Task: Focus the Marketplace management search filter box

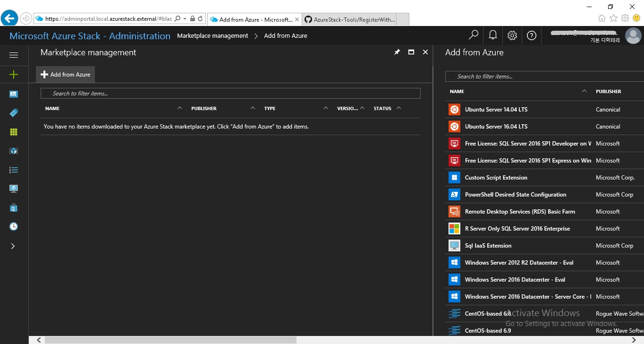Action: (230, 93)
